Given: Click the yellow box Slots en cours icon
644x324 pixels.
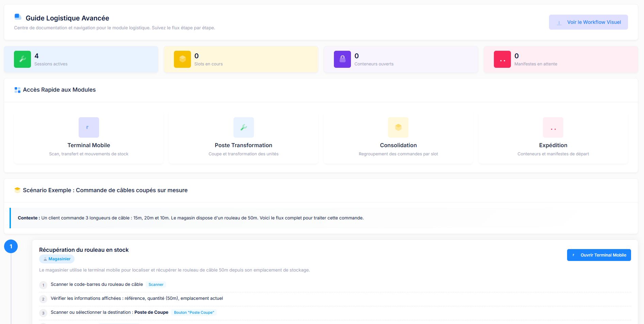Looking at the screenshot, I should pos(182,59).
